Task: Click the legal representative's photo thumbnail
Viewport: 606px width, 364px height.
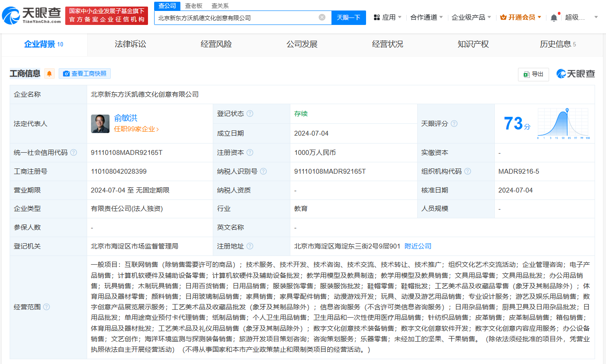Action: coord(100,123)
